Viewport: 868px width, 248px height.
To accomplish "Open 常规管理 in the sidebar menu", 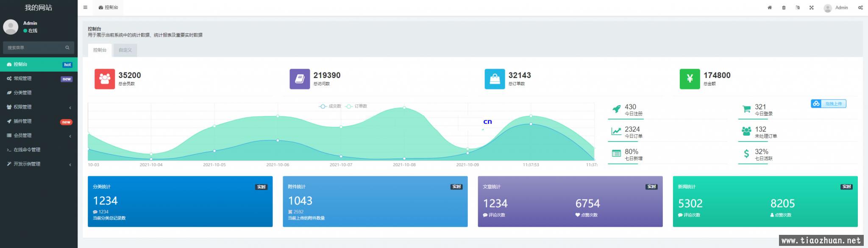I will point(39,79).
